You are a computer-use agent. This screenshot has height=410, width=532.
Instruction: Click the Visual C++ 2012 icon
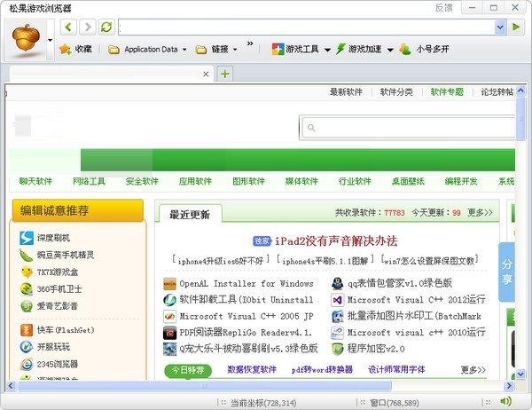337,300
